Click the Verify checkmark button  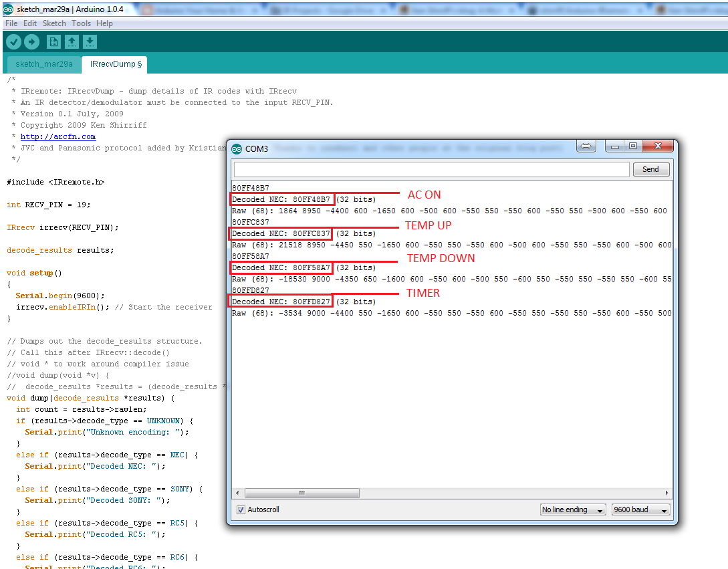coord(14,42)
